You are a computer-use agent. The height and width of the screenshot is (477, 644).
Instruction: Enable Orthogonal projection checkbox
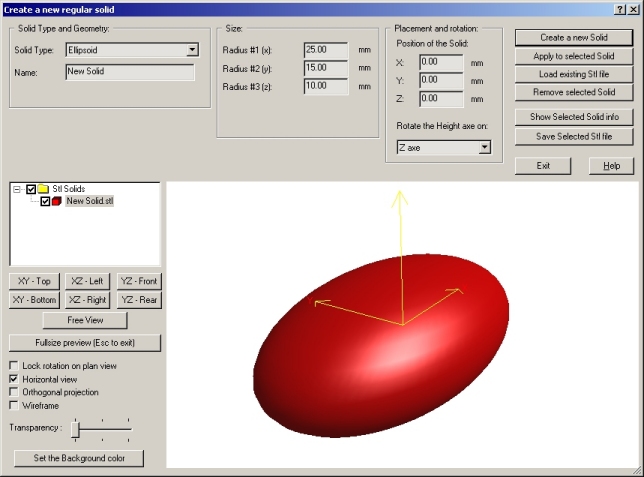tap(14, 392)
